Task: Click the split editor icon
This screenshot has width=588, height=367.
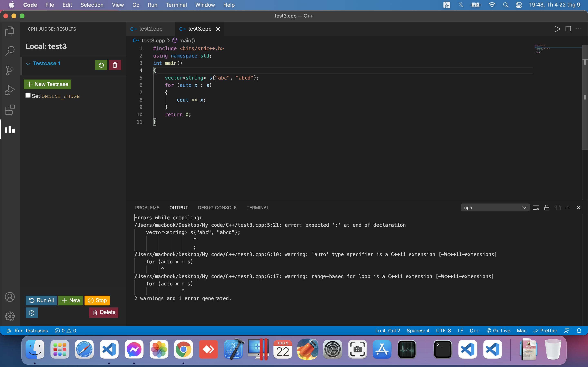Action: click(x=568, y=29)
